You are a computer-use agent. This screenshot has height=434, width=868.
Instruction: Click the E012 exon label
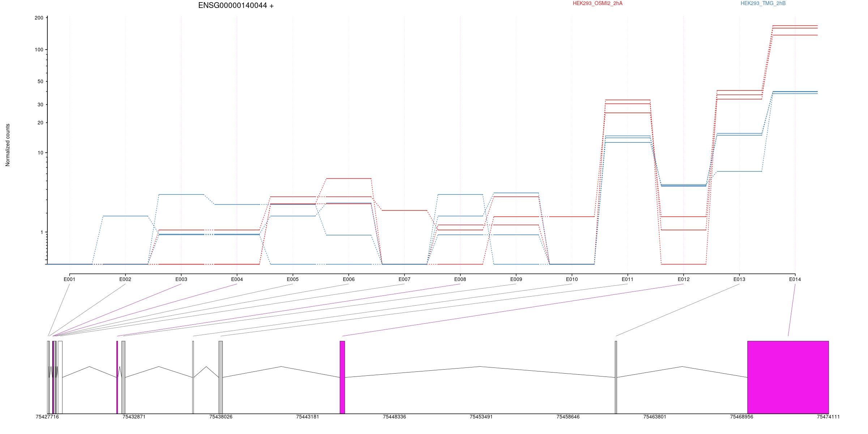tap(684, 279)
